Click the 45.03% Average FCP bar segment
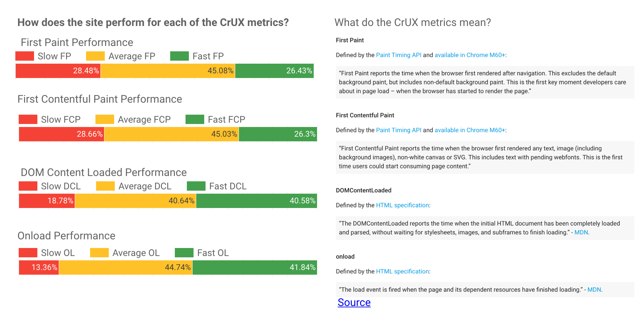 (172, 134)
